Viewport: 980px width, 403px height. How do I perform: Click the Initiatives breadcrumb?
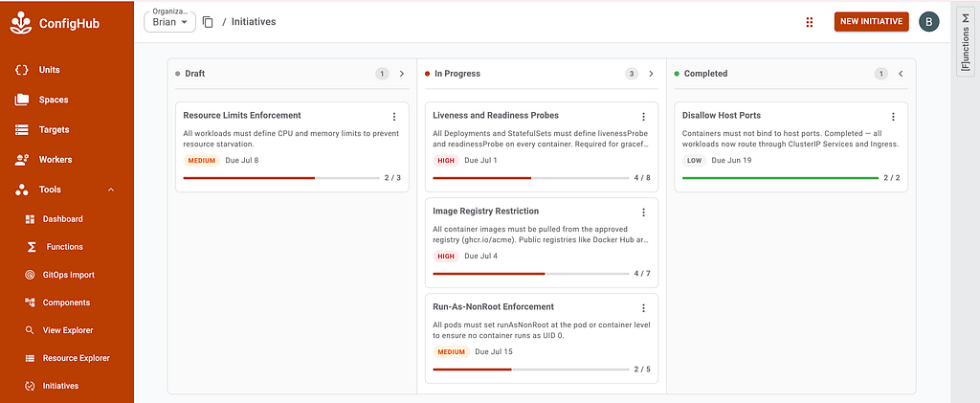(x=254, y=22)
